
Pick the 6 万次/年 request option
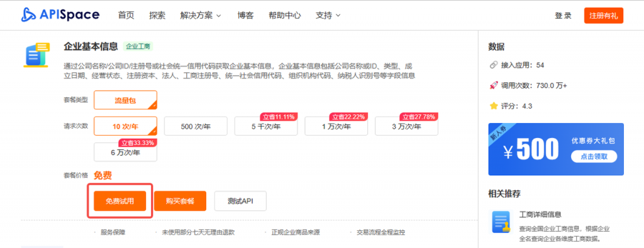click(x=125, y=152)
